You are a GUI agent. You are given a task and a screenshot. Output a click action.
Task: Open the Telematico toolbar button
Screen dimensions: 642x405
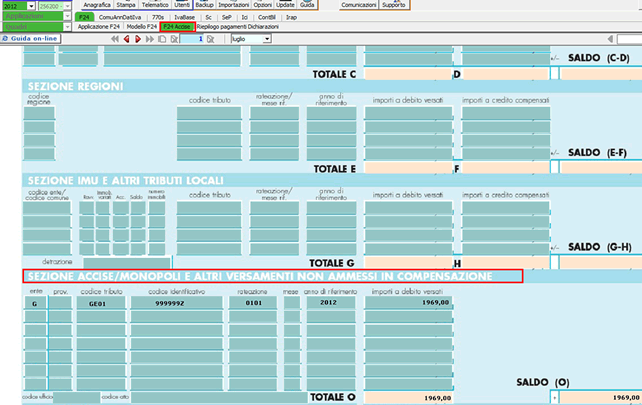coord(155,5)
